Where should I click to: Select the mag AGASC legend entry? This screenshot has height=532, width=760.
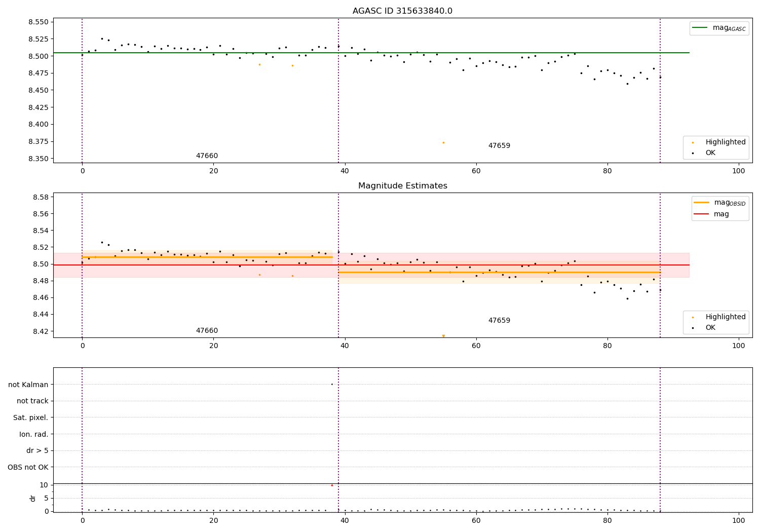click(719, 28)
